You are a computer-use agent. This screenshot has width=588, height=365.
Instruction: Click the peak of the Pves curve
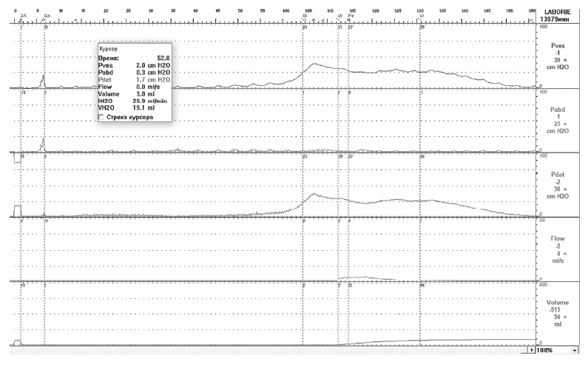[x=315, y=64]
